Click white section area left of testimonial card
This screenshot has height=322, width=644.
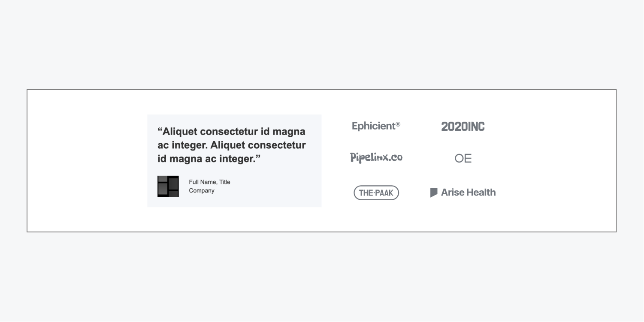point(86,161)
